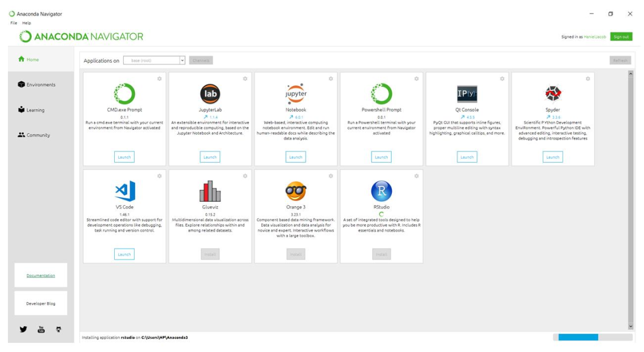
Task: Click the JupyterLab version update arrow
Action: tap(206, 117)
